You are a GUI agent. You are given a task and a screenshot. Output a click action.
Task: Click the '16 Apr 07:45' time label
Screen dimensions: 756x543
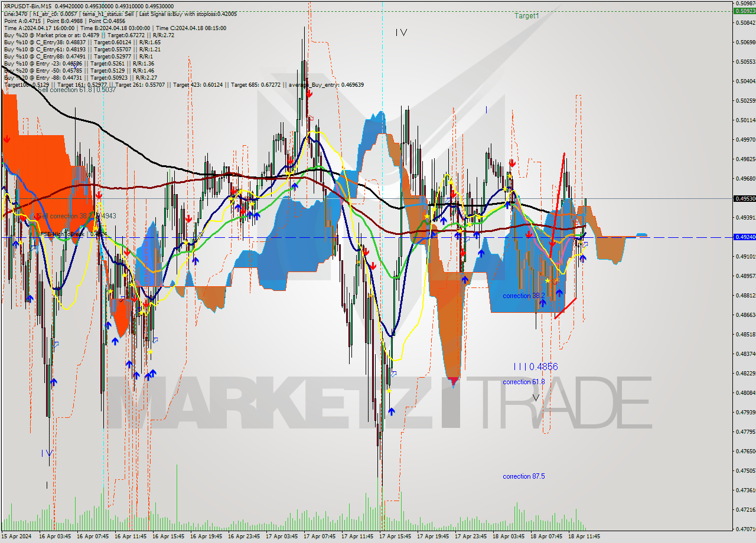click(x=92, y=537)
